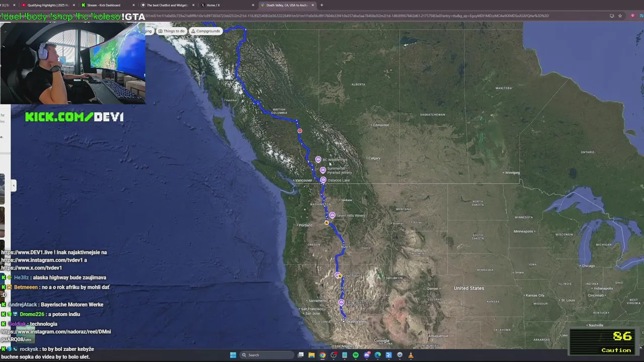Click the yellow construction warning marker on route

pyautogui.click(x=327, y=222)
